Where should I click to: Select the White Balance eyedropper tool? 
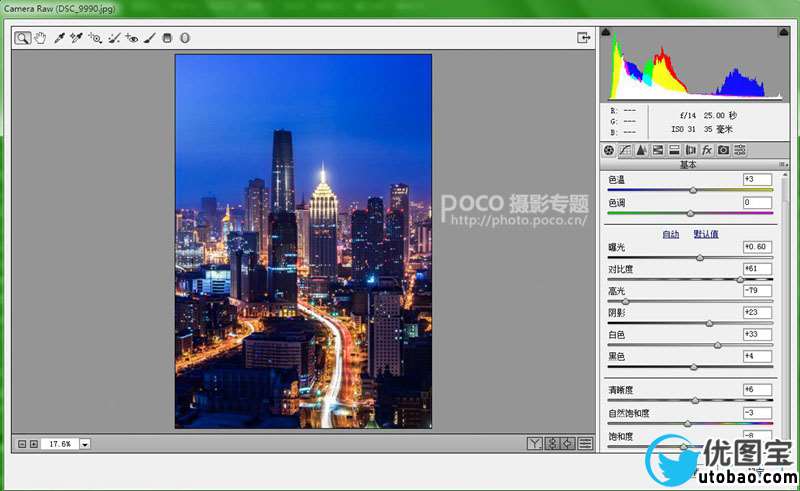click(59, 38)
